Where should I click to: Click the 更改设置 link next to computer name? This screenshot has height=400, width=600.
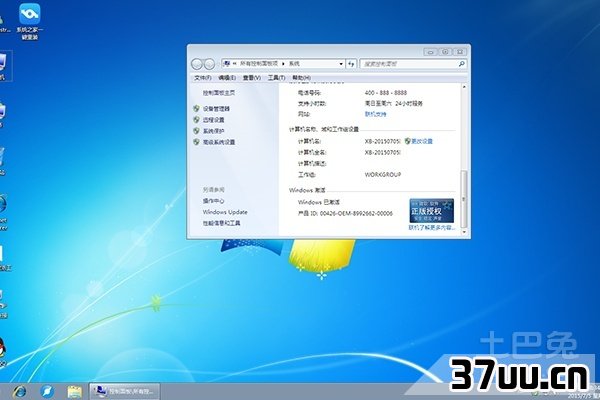pyautogui.click(x=422, y=141)
